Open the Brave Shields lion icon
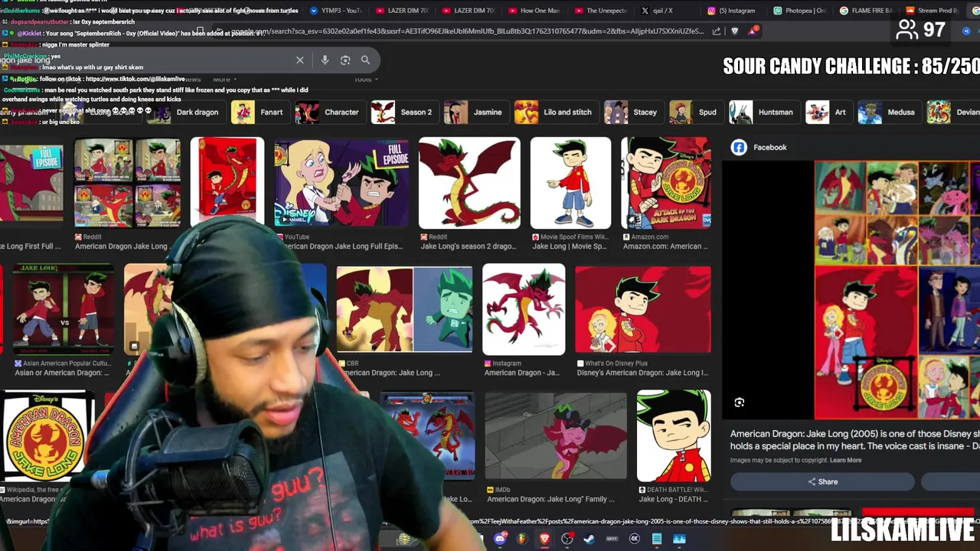980x551 pixels. tap(735, 31)
